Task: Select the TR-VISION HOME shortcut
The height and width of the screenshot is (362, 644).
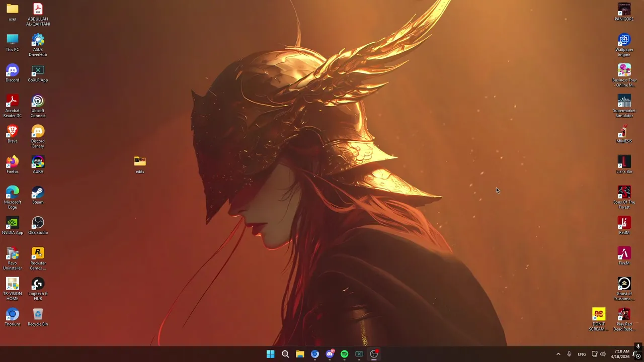Action: [13, 289]
